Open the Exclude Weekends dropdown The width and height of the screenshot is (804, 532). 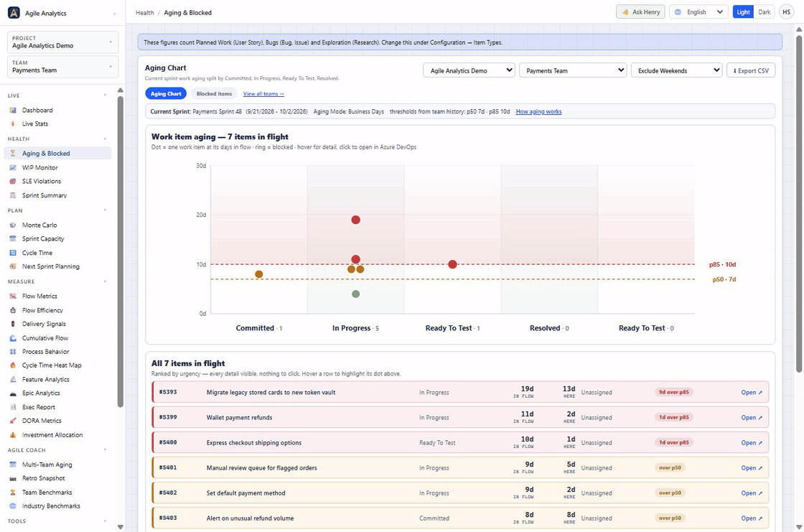677,71
